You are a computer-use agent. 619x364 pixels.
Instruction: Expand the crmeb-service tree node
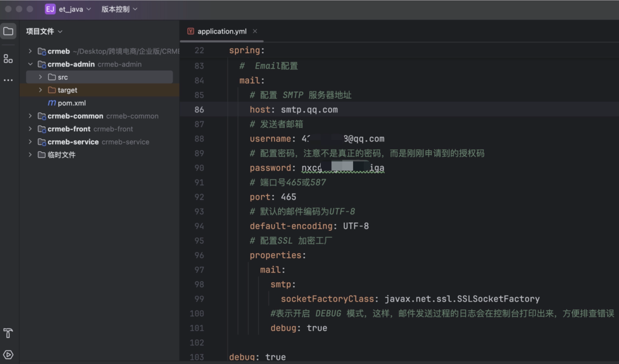tap(30, 142)
